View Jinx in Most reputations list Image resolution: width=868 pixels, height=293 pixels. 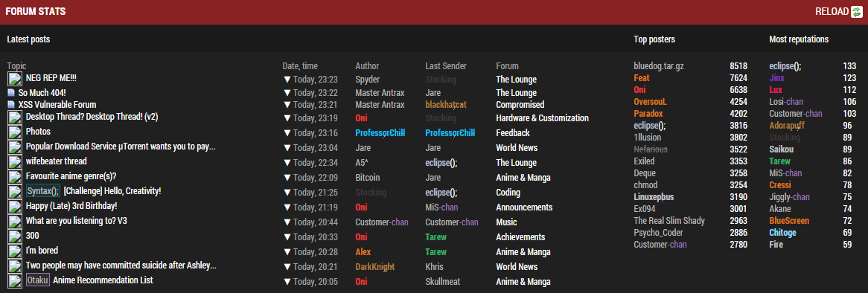pos(776,78)
